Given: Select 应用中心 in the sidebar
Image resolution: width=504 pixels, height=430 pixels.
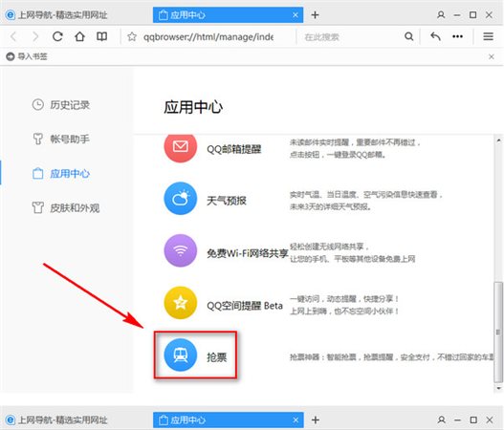Looking at the screenshot, I should point(61,174).
